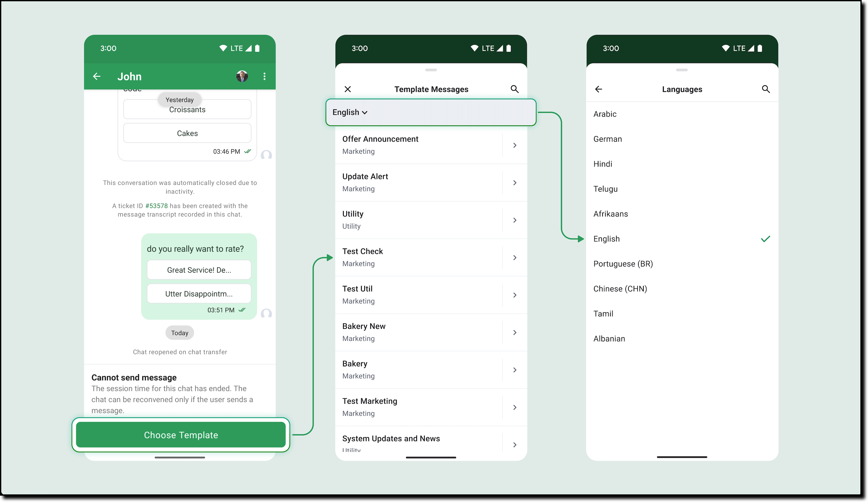
Task: Select Hindi from the languages list
Action: tap(603, 164)
